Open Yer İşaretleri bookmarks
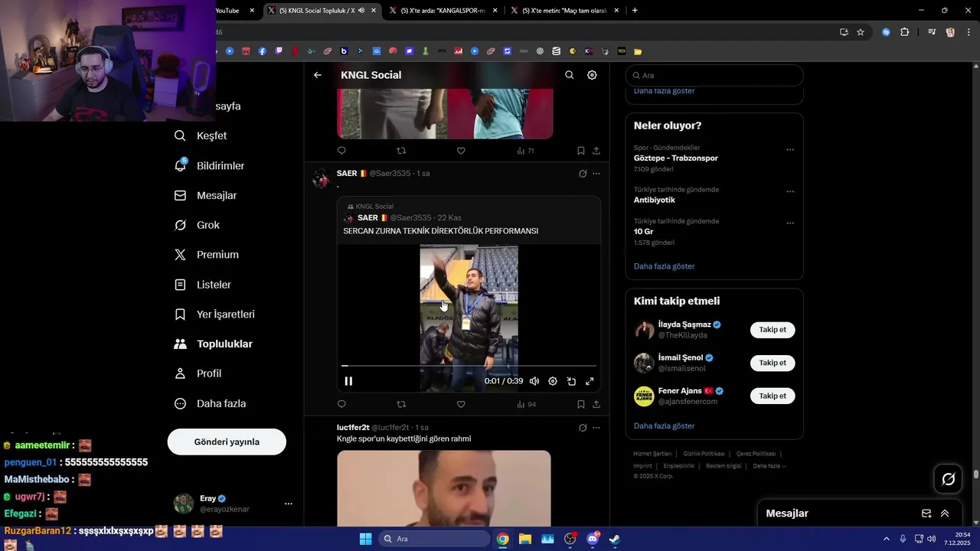The width and height of the screenshot is (980, 551). [x=215, y=315]
